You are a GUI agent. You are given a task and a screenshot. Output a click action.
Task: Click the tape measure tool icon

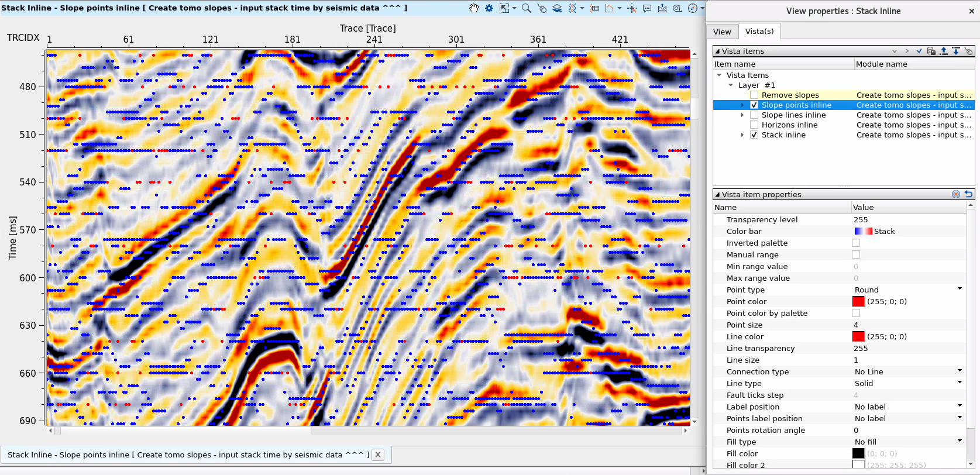[x=677, y=8]
